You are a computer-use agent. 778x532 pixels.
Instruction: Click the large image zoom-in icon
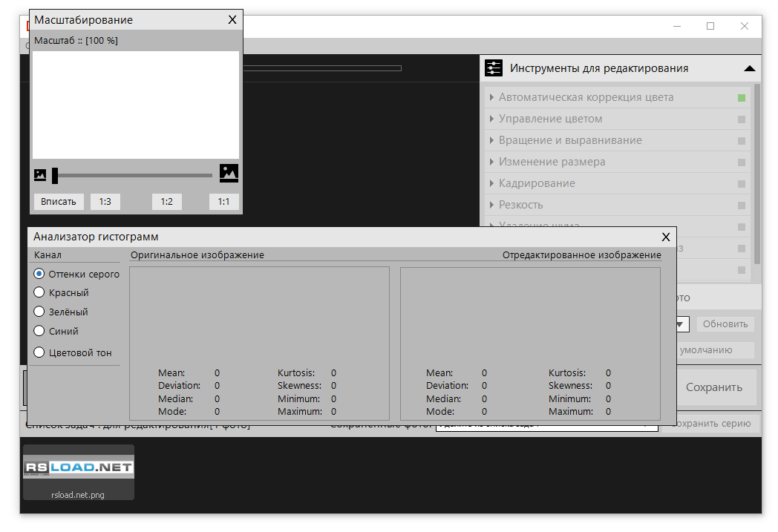click(x=229, y=174)
